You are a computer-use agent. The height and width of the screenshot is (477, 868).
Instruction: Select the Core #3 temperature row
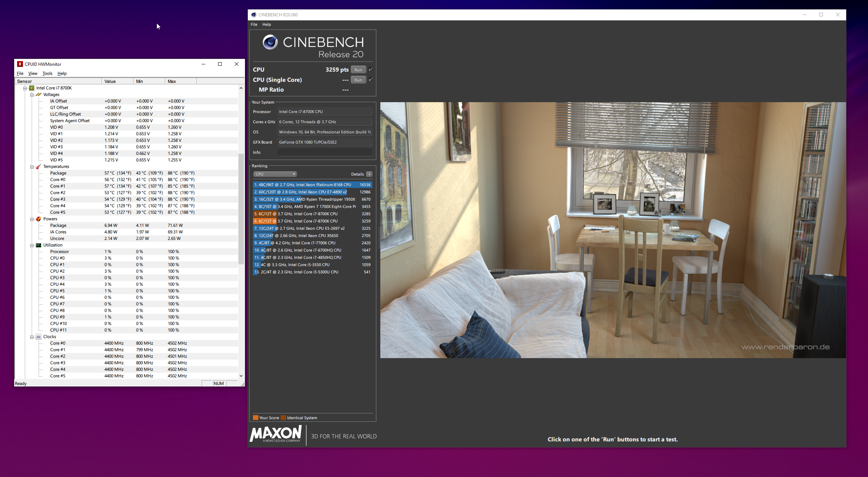(144, 199)
